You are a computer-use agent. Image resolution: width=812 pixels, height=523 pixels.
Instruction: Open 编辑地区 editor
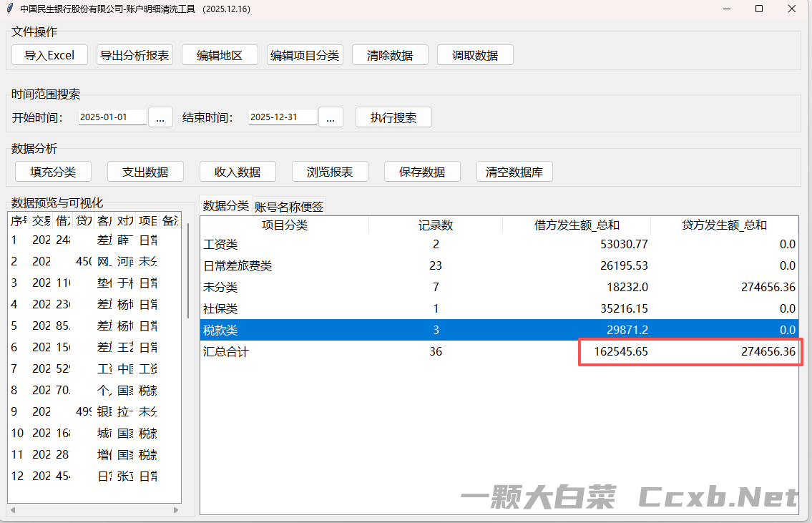click(220, 55)
